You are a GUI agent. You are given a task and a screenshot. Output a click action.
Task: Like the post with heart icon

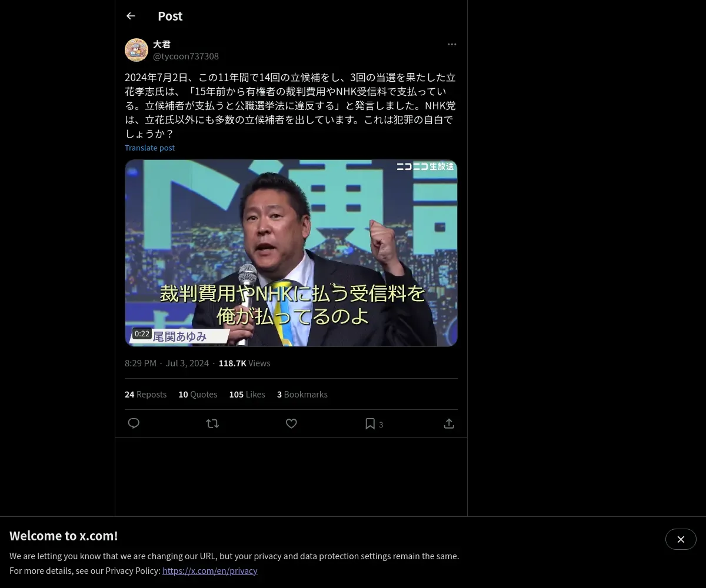(291, 423)
